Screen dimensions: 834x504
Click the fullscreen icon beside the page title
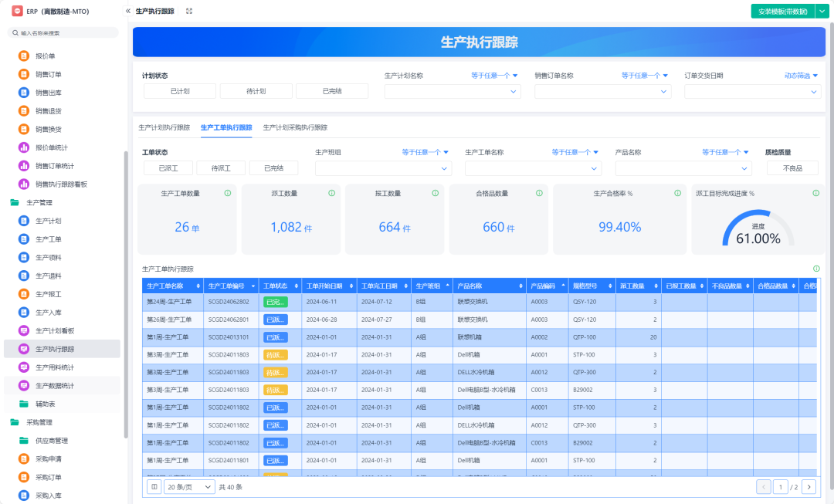189,12
